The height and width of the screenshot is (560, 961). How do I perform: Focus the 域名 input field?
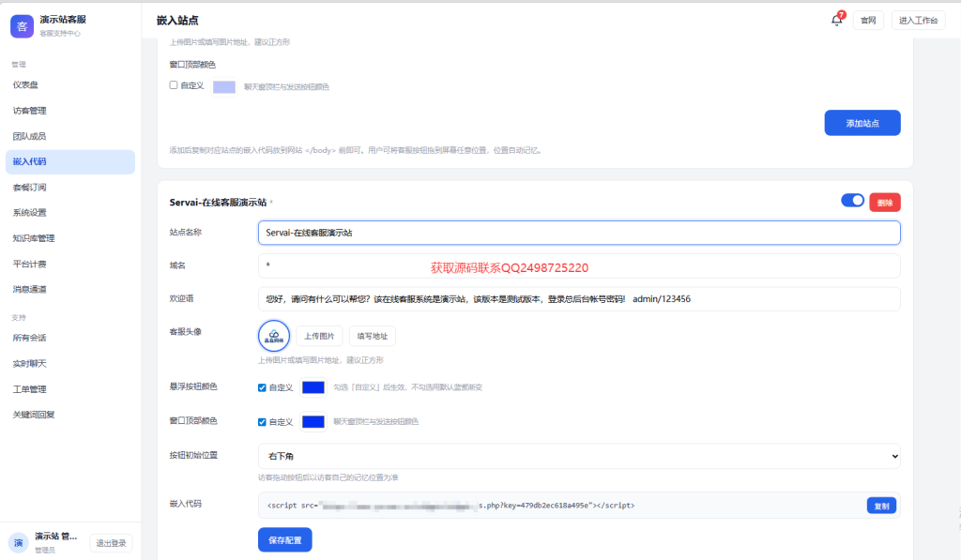578,265
